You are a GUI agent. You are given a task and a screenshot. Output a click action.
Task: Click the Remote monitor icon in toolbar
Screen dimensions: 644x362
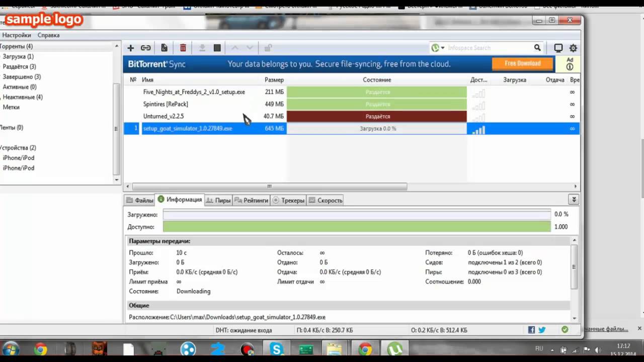coord(558,48)
